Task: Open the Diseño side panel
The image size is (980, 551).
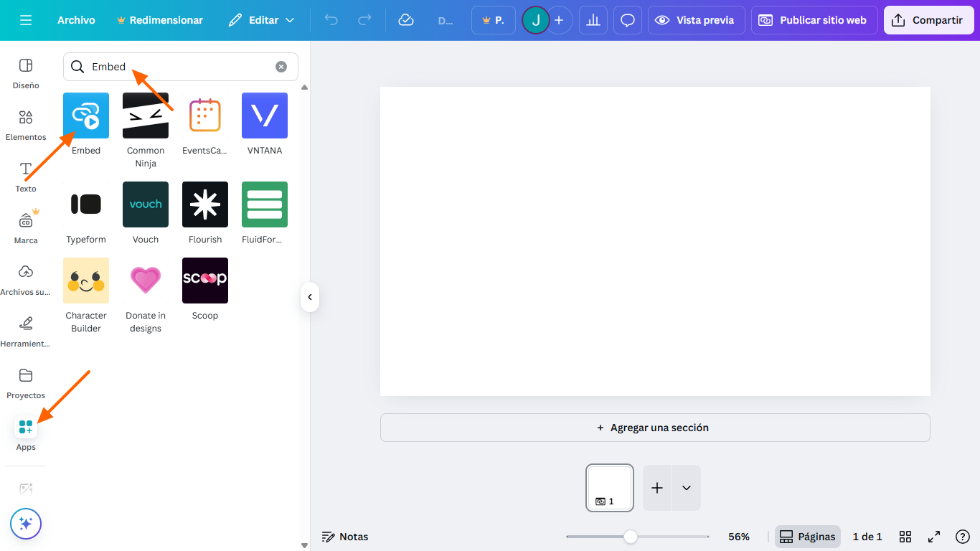Action: click(x=26, y=74)
